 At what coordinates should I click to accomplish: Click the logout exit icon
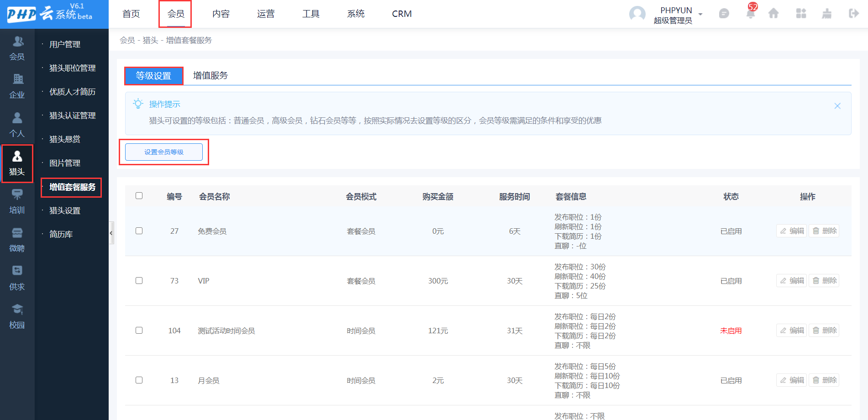click(x=854, y=14)
